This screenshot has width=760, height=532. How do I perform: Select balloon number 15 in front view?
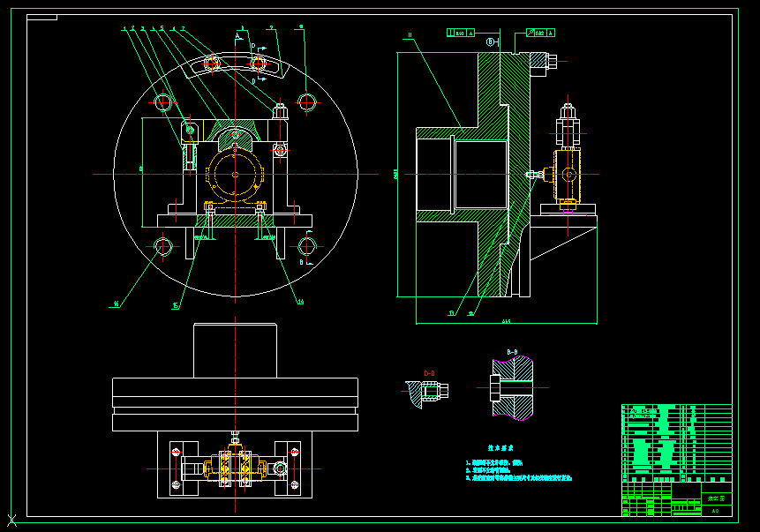click(x=176, y=306)
